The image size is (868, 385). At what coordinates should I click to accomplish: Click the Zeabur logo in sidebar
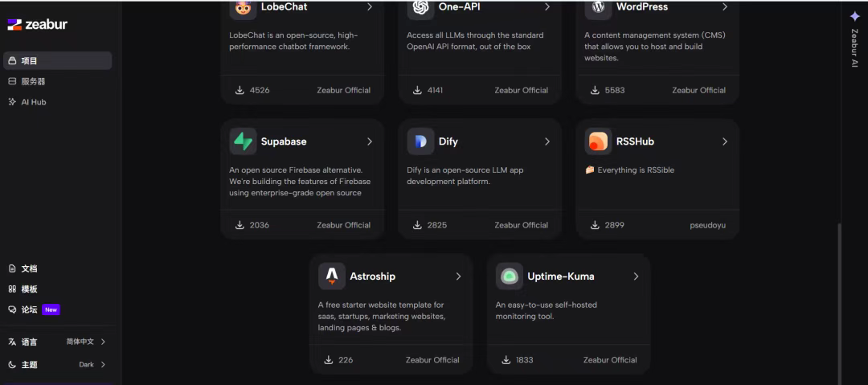38,24
